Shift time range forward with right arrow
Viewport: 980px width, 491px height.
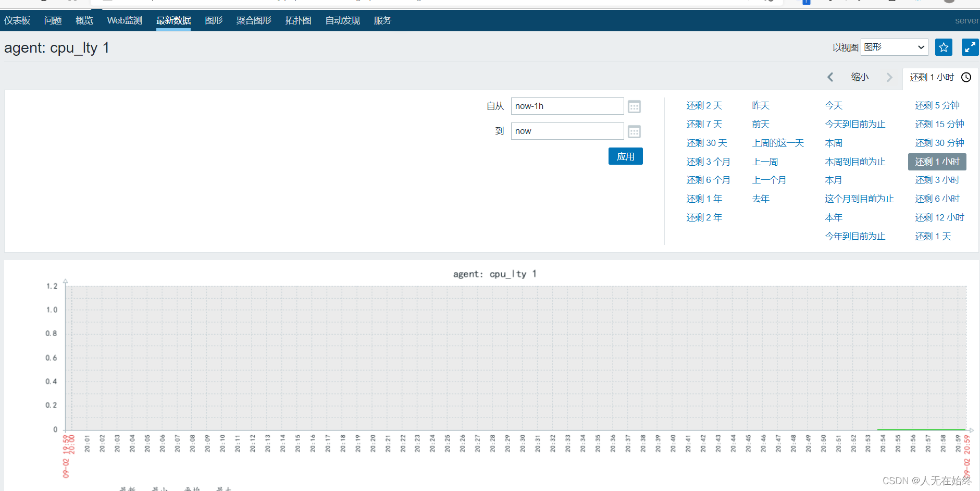(889, 77)
